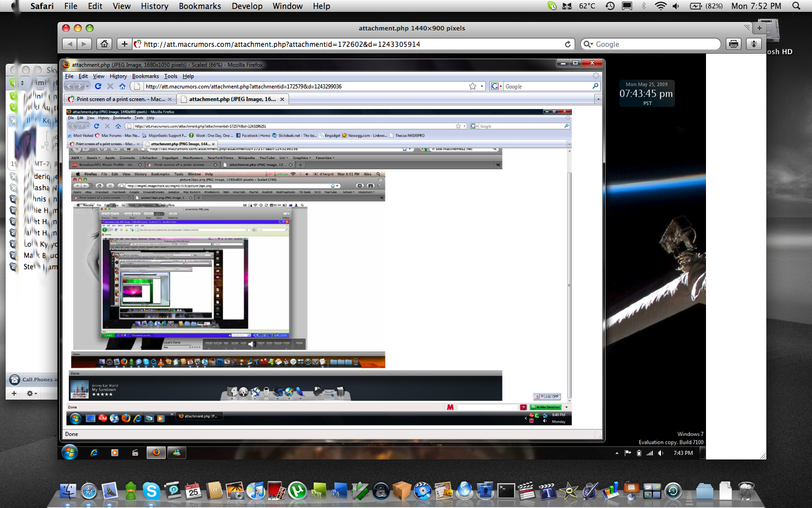812x508 pixels.
Task: Open Time Machine from the Dock
Action: [673, 491]
